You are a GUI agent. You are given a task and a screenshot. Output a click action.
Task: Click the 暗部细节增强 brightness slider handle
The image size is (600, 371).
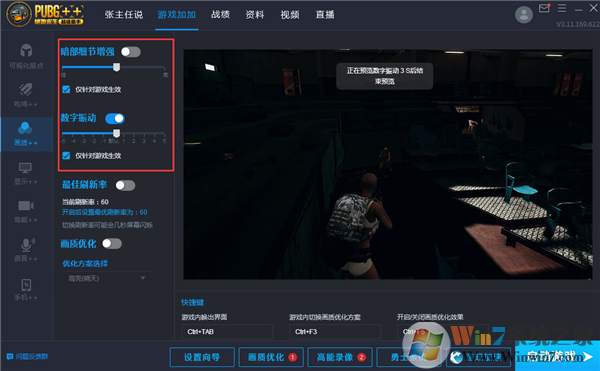tap(116, 67)
